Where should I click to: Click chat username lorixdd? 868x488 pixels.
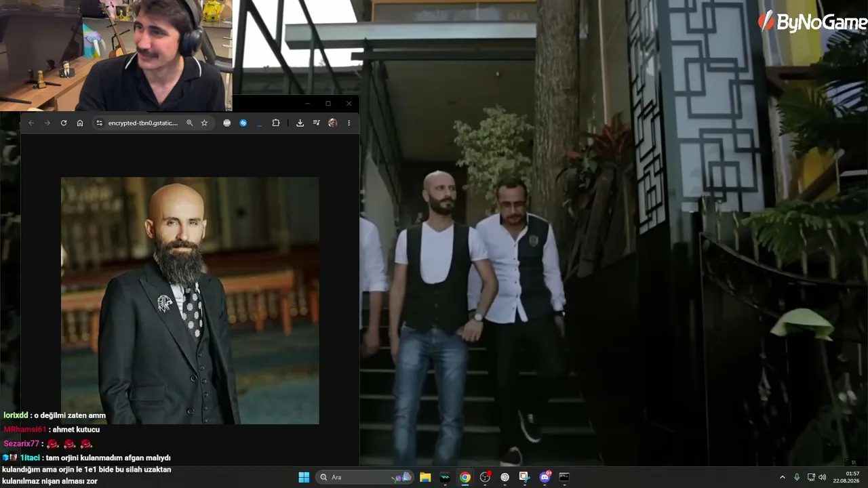click(16, 415)
